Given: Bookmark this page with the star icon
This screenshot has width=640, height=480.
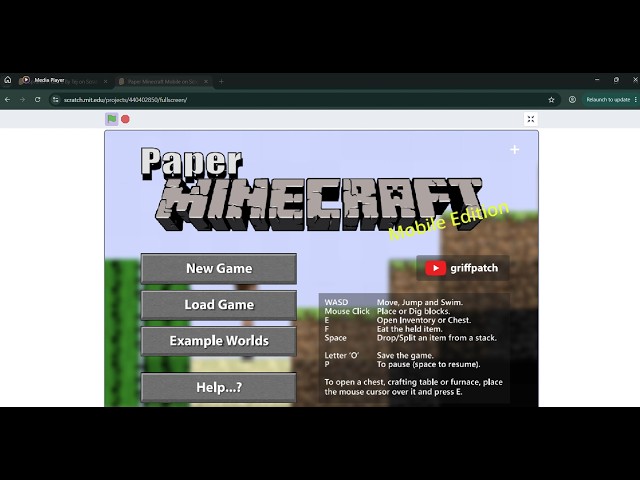Looking at the screenshot, I should click(x=551, y=100).
